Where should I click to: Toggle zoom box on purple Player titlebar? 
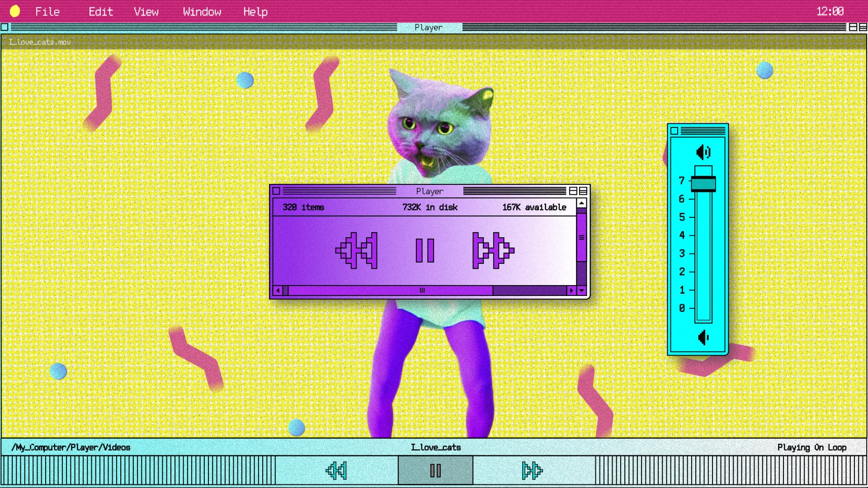click(573, 191)
